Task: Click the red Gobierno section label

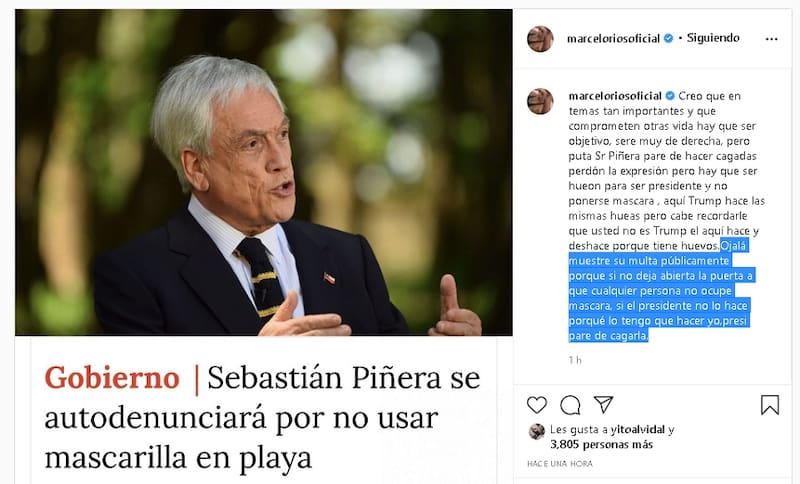Action: coord(112,378)
